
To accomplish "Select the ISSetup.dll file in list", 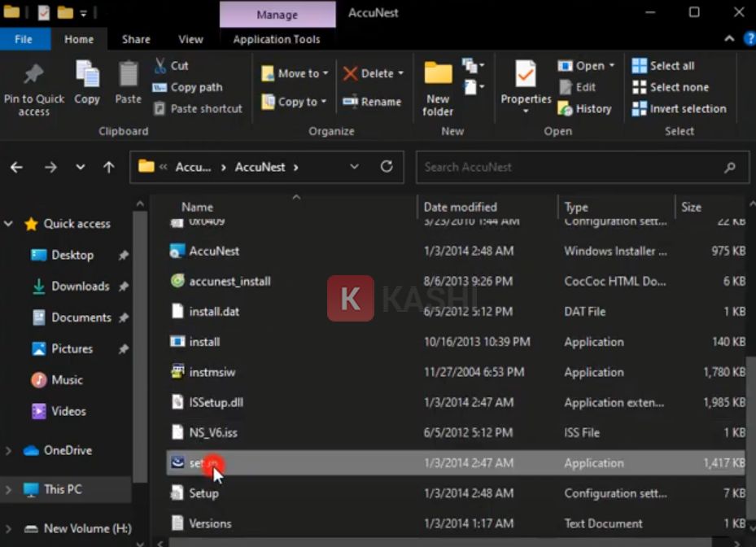I will pyautogui.click(x=216, y=402).
